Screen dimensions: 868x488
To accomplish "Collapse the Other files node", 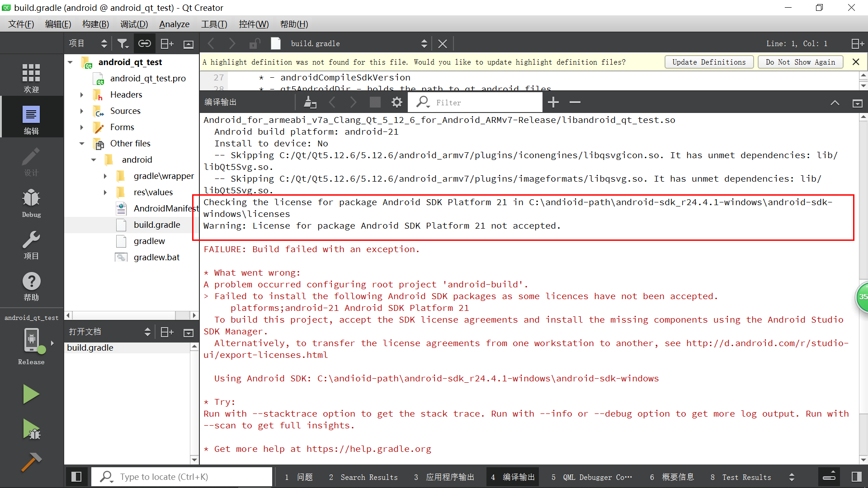I will coord(82,144).
